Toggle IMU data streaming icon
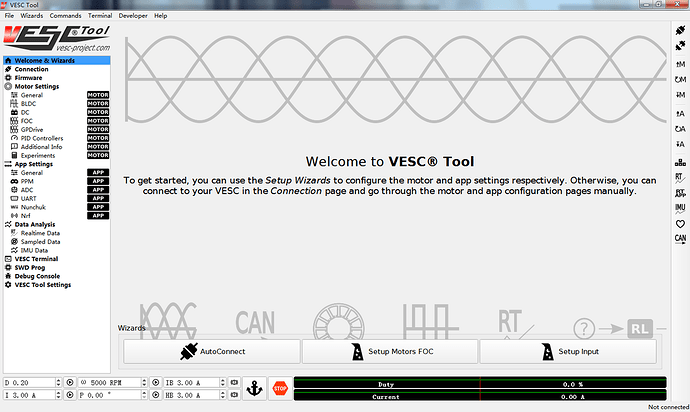Image resolution: width=690 pixels, height=412 pixels. click(680, 207)
